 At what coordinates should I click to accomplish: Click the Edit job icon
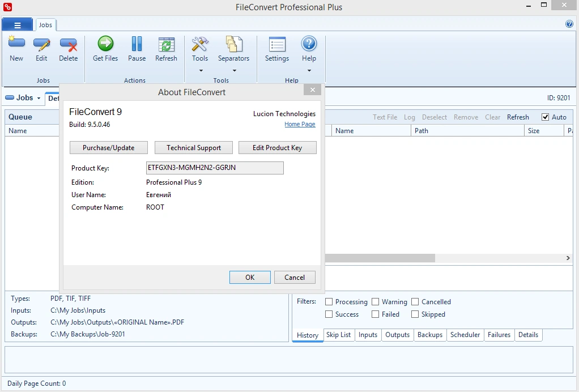(x=42, y=44)
